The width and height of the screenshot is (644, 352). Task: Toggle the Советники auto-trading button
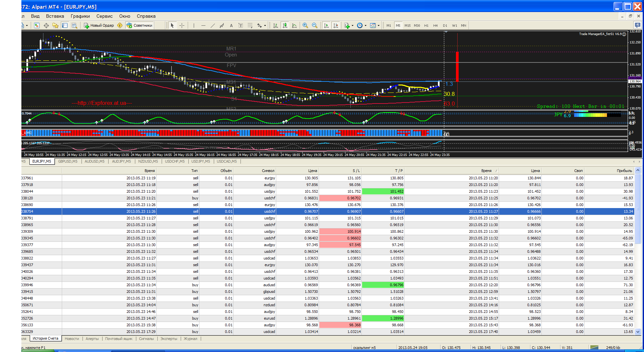(x=139, y=25)
